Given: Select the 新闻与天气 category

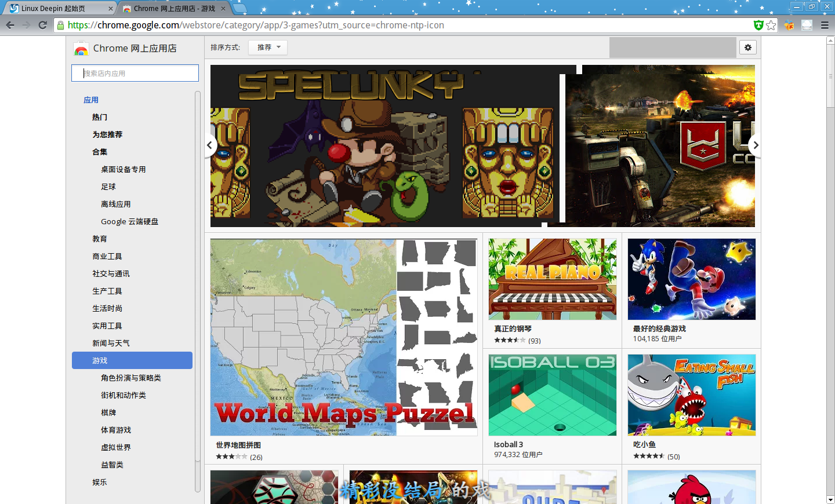Looking at the screenshot, I should (111, 343).
